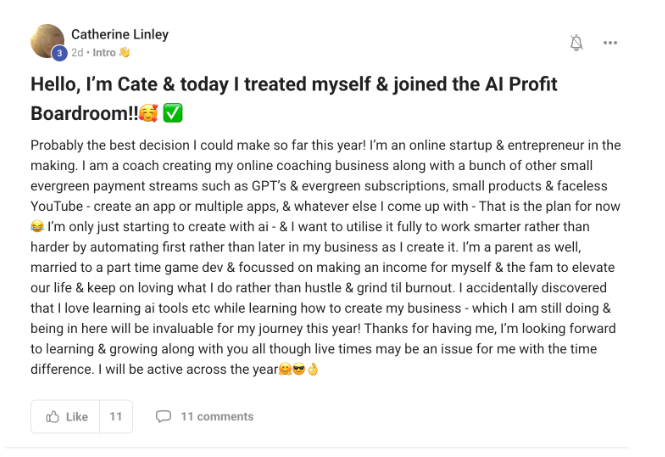Screen dimensions: 665x457
Task: Open Catherine Linley's profile name link
Action: point(119,34)
